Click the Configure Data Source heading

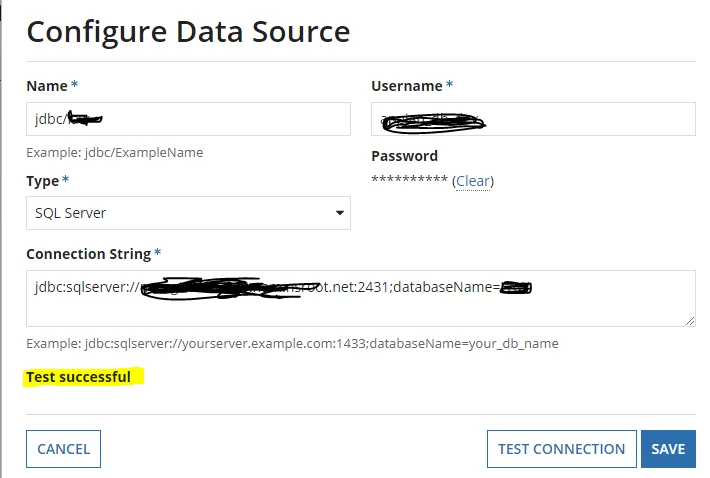[x=188, y=32]
